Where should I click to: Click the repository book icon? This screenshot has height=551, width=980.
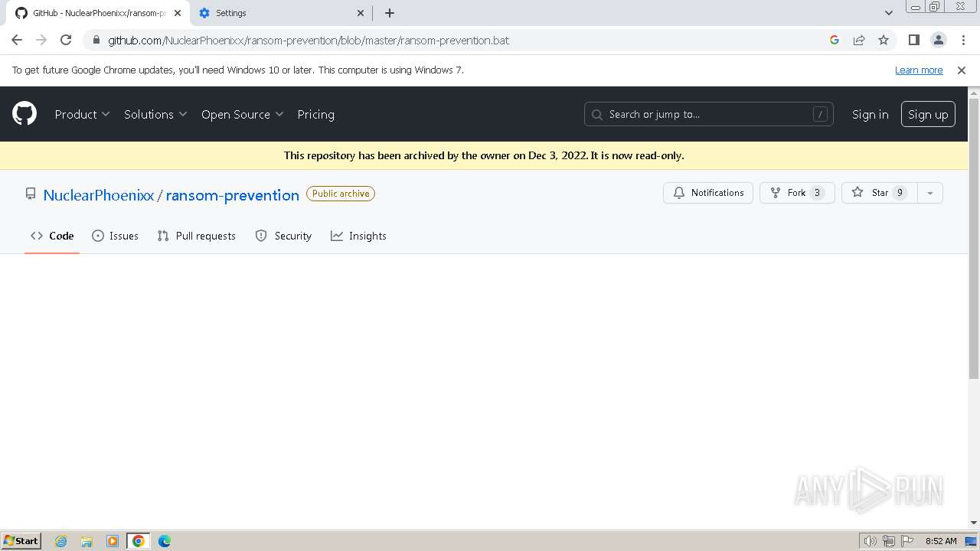[31, 194]
